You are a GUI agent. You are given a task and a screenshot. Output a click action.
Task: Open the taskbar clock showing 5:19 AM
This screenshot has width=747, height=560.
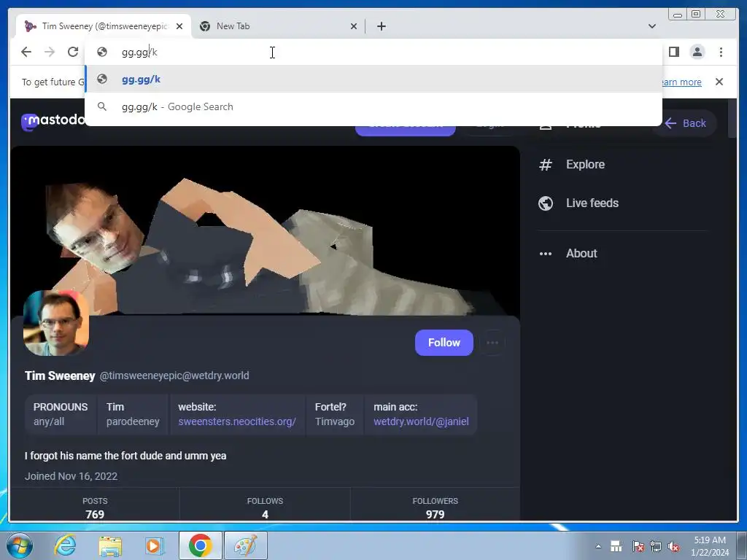[x=710, y=546]
